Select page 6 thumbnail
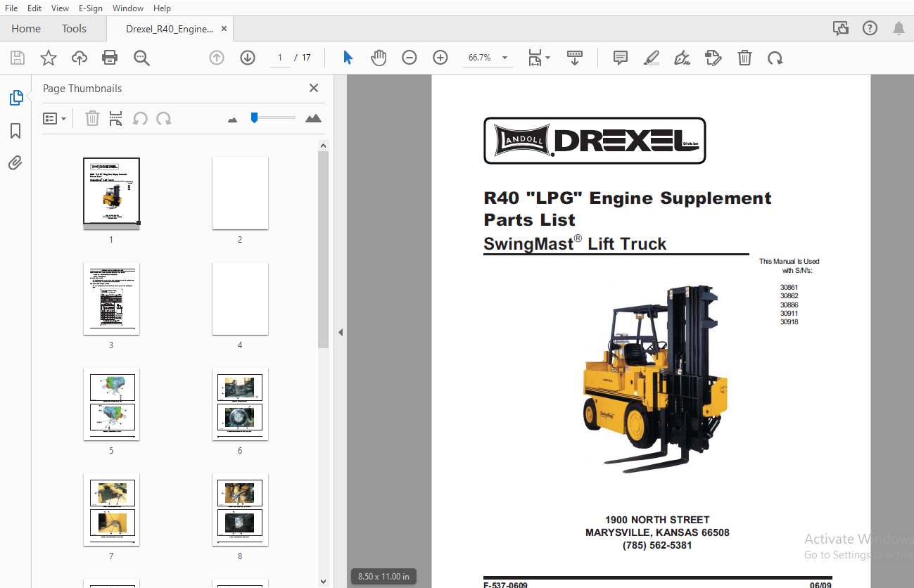The width and height of the screenshot is (914, 588). click(x=240, y=404)
